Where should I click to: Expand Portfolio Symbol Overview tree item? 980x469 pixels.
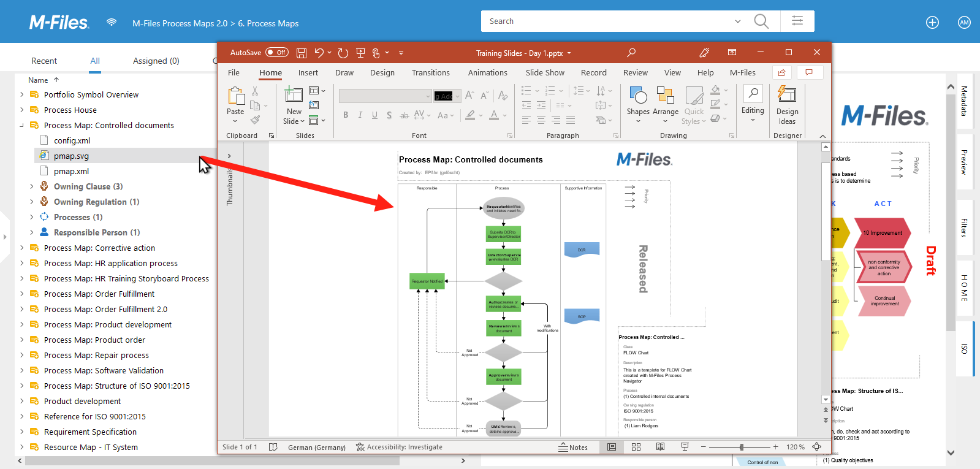point(22,94)
